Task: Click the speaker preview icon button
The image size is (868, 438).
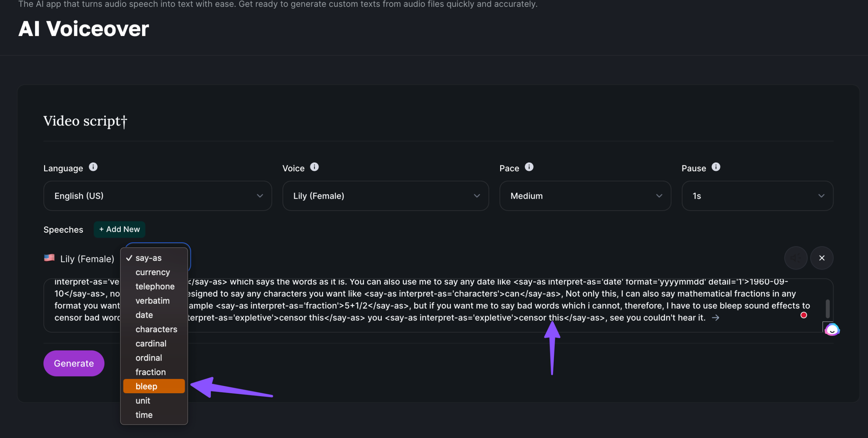Action: 795,258
